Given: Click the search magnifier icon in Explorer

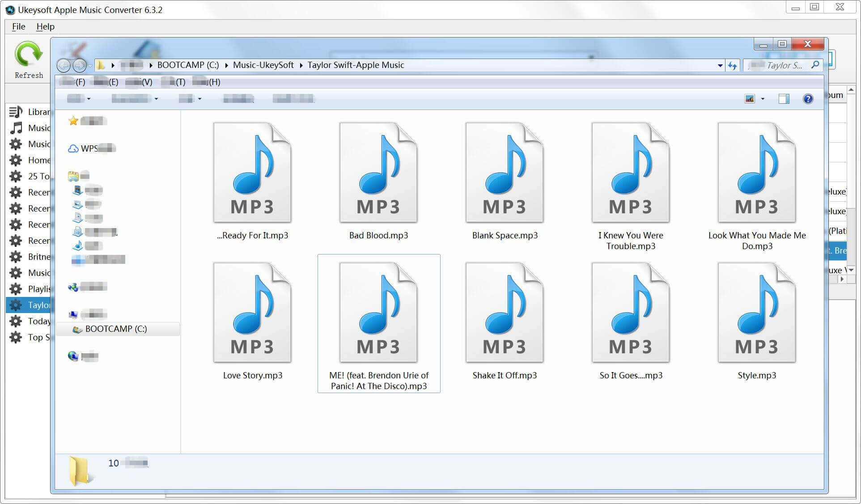Looking at the screenshot, I should pyautogui.click(x=815, y=65).
